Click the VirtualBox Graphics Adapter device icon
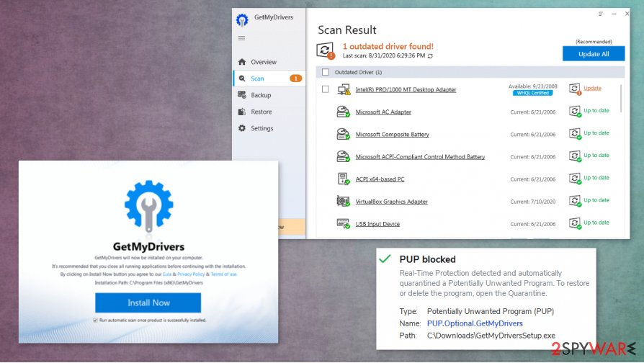 (x=343, y=201)
